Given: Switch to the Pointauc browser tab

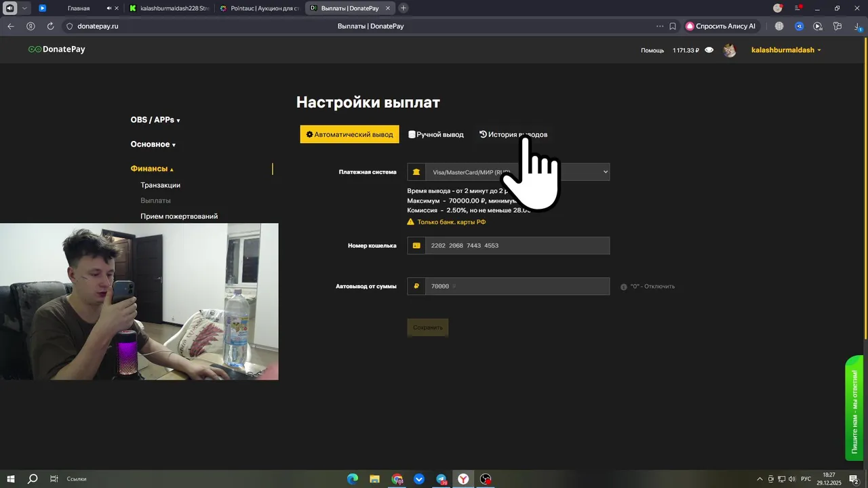Looking at the screenshot, I should click(260, 8).
